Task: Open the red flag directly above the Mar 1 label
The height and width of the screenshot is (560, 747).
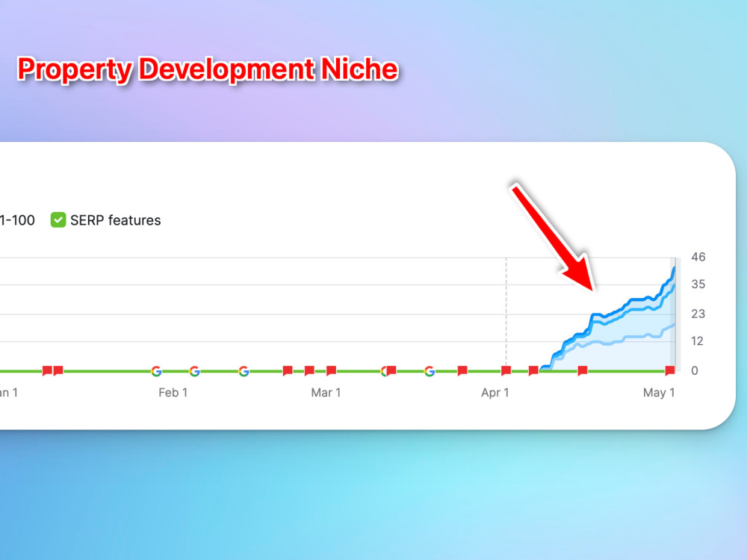Action: [332, 370]
